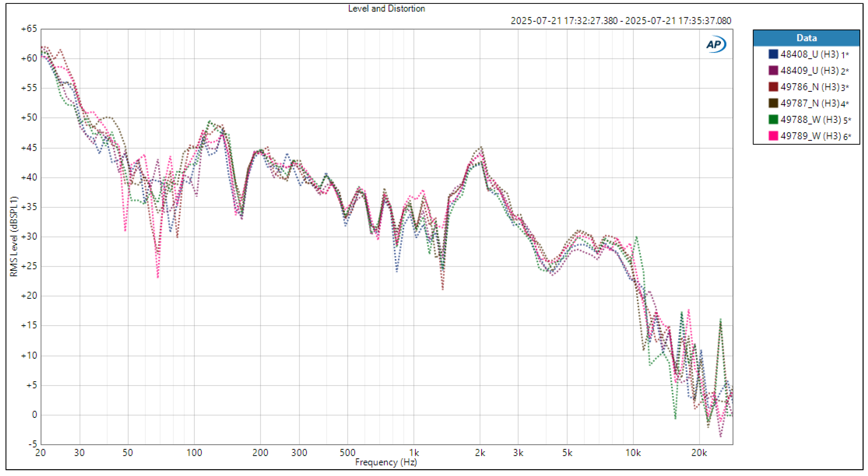The height and width of the screenshot is (476, 868).
Task: Click the brown swatch for 49787_N (H3)
Action: (773, 103)
